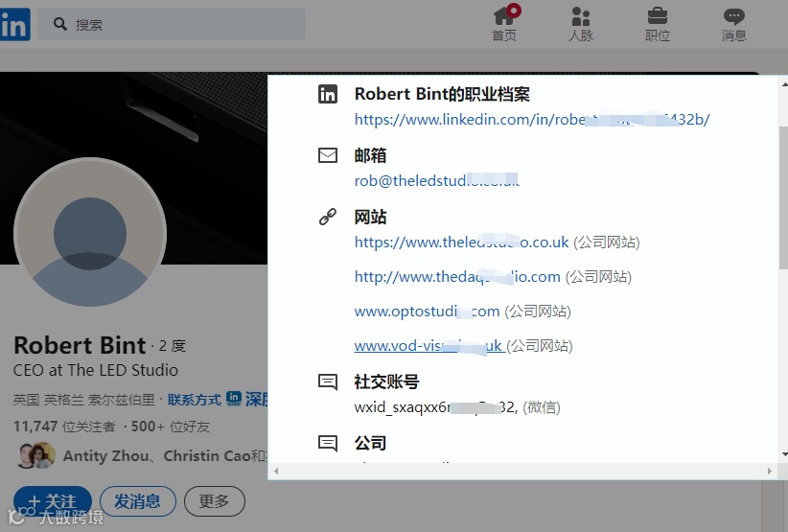Open the www.vod-vis… website link

click(x=428, y=346)
